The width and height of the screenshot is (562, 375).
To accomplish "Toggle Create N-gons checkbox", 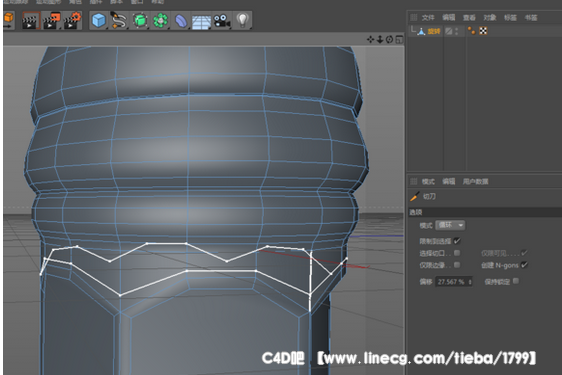I will [524, 265].
